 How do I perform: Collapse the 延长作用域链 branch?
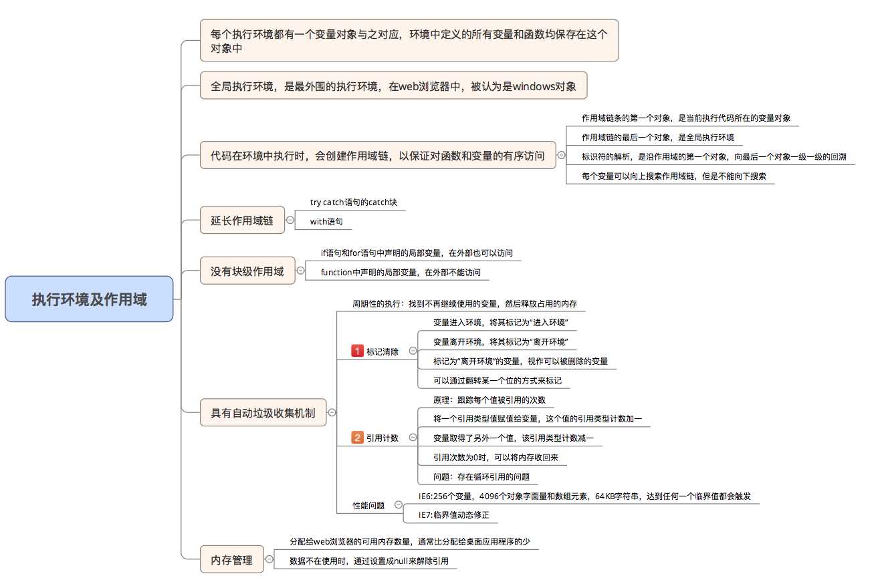(x=290, y=220)
